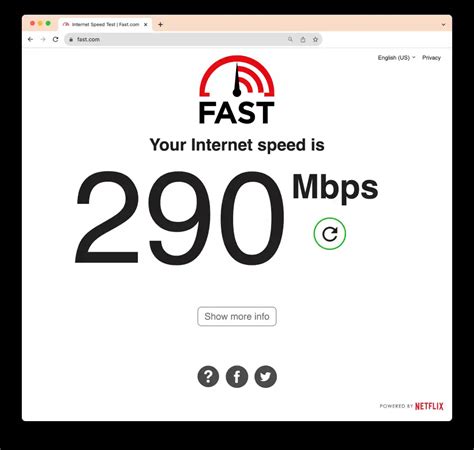Click the FAST speedometer logo

point(237,90)
